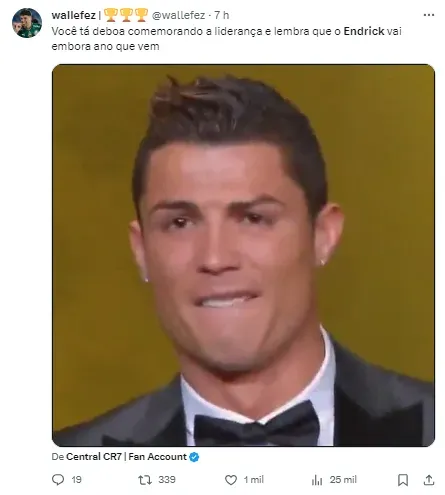Click the 339 repost count
This screenshot has width=445, height=495.
tap(167, 480)
